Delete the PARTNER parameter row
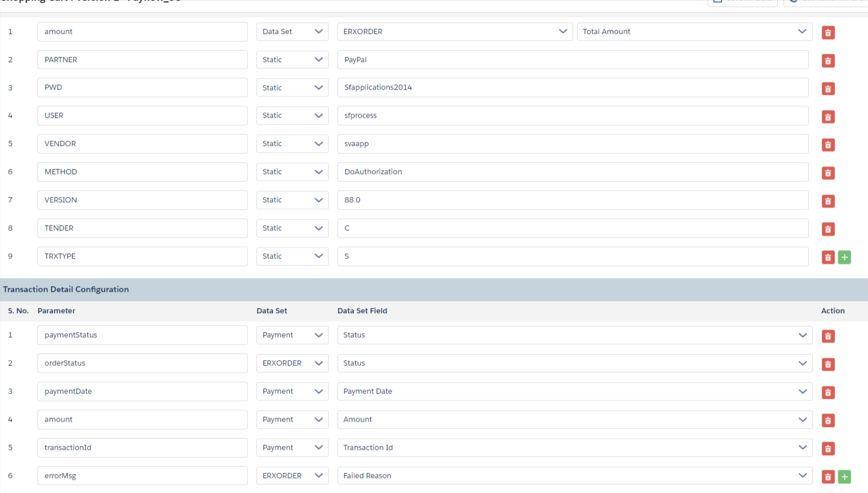Viewport: 868px width, 493px height. click(828, 61)
